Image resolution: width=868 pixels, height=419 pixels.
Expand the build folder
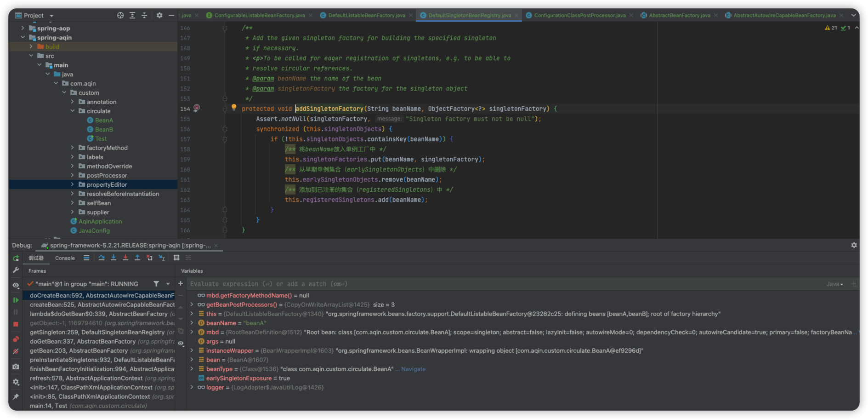coord(31,46)
